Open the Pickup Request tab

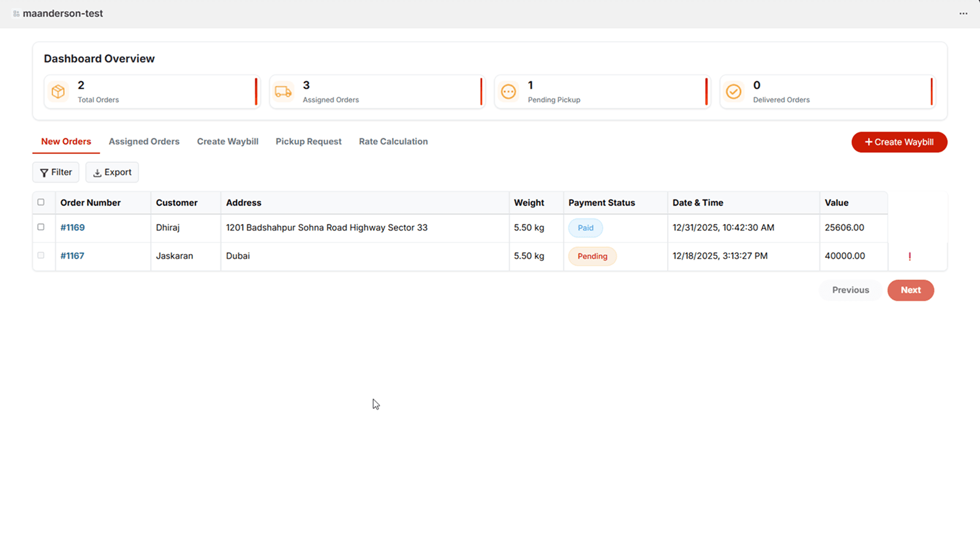(x=309, y=141)
